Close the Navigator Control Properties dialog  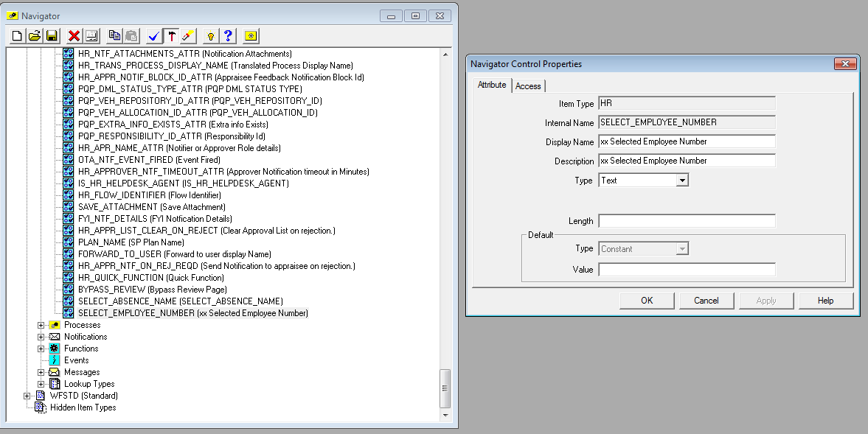[x=845, y=64]
